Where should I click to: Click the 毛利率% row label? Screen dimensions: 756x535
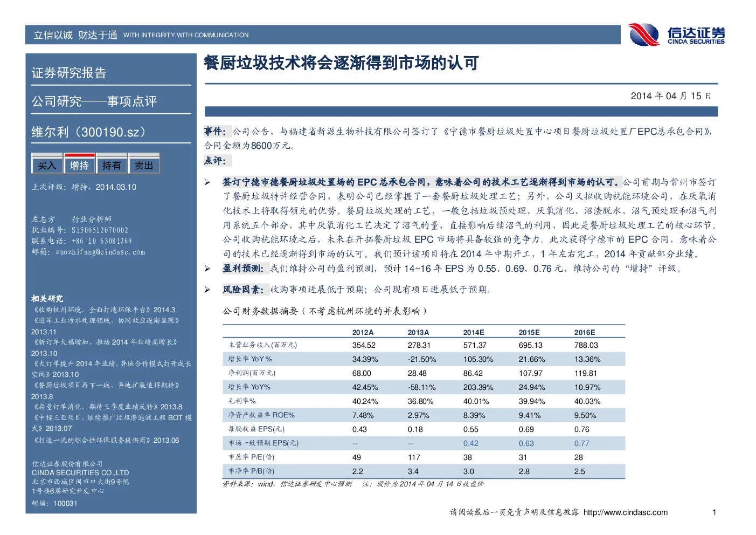(x=242, y=401)
